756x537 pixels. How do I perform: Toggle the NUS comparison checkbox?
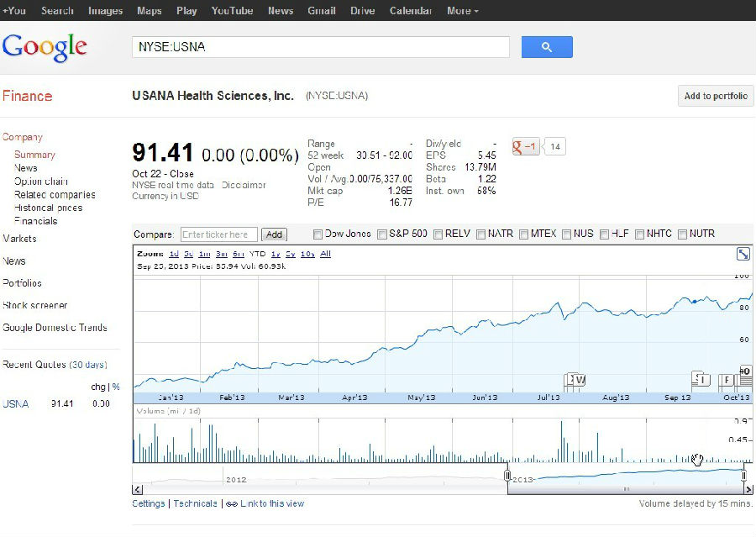pos(566,234)
